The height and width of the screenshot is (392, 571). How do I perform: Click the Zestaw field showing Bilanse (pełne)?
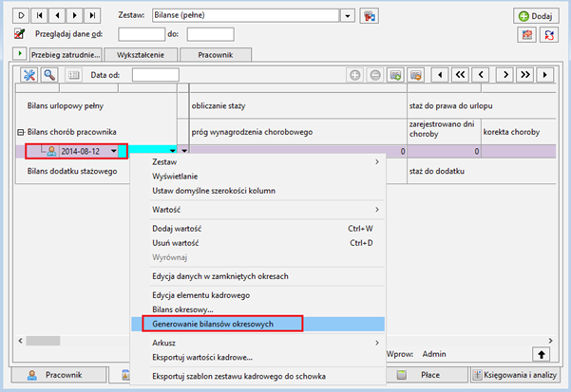click(246, 15)
